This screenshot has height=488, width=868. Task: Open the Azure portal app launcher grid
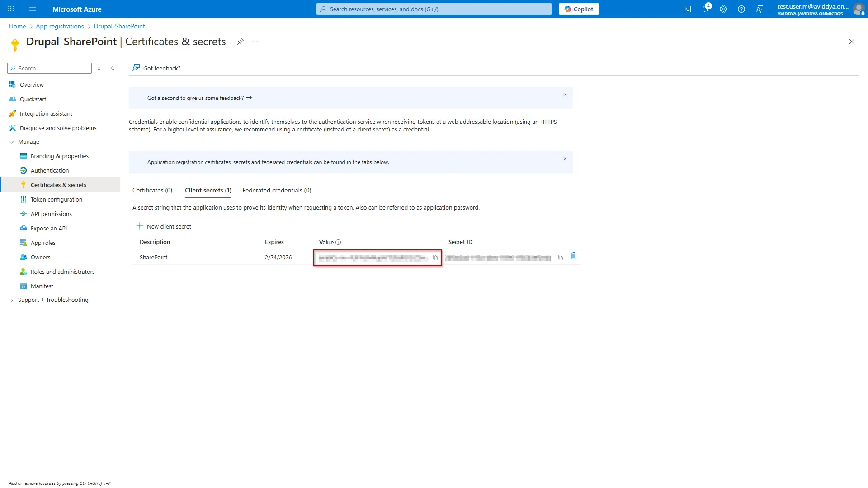pos(11,9)
